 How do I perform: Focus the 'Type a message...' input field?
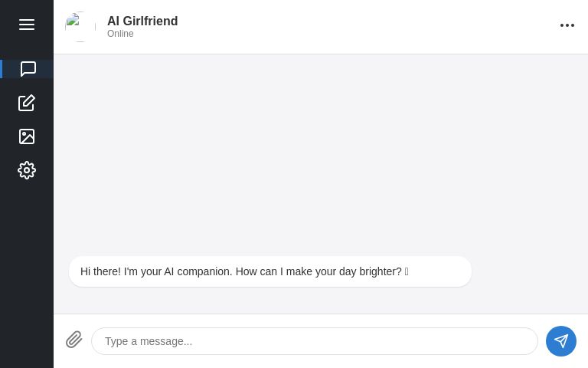coord(314,341)
